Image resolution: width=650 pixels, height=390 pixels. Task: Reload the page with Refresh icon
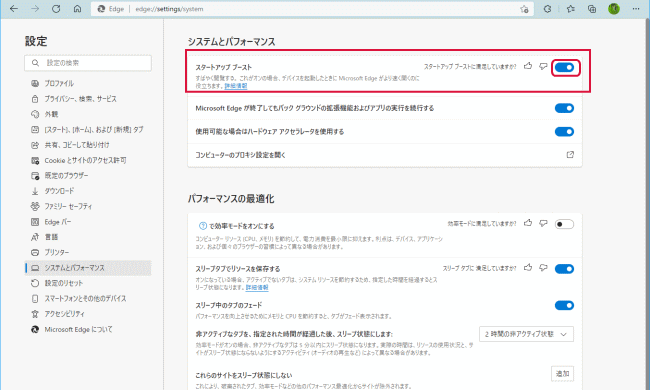coord(56,9)
